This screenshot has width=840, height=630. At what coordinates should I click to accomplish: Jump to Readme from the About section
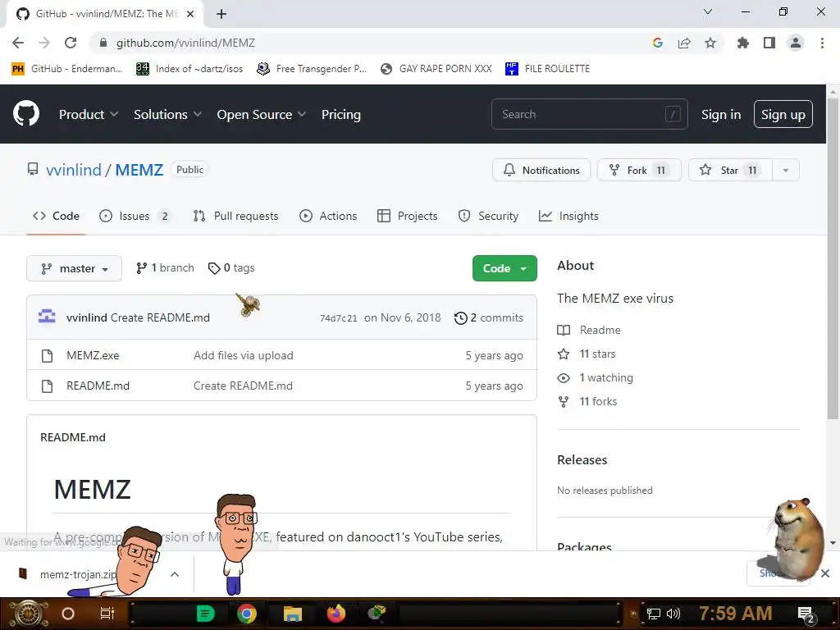click(x=589, y=330)
